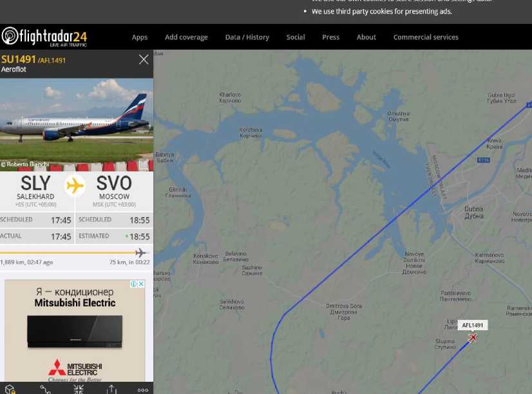The image size is (532, 394).
Task: Expand the Social menu
Action: point(296,37)
